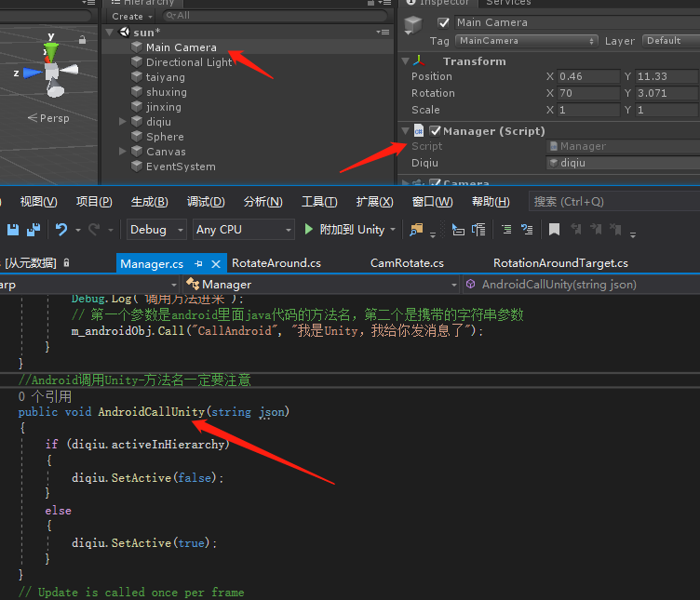Open the Create button in Hierarchy
Image resolution: width=700 pixels, height=600 pixels.
point(130,16)
